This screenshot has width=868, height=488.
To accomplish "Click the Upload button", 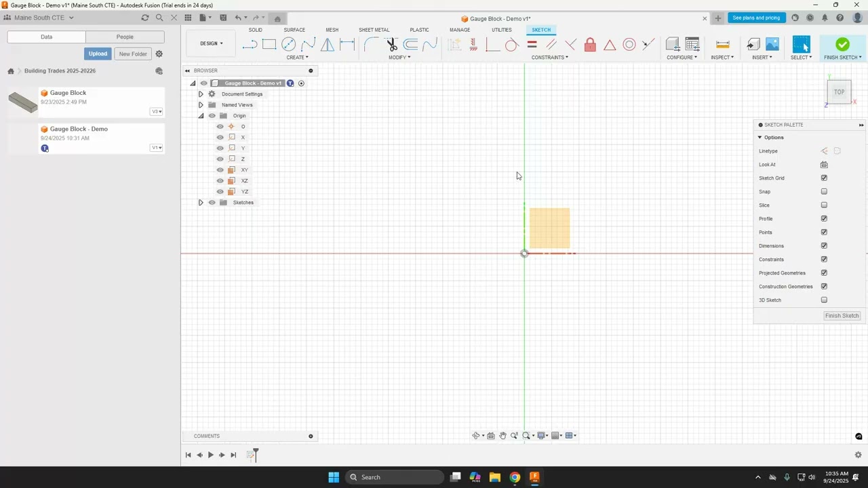I will pyautogui.click(x=98, y=54).
